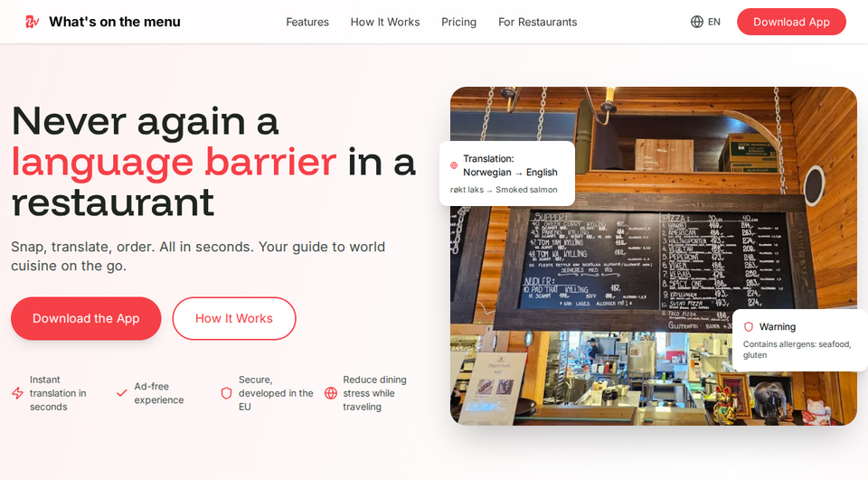Open the Pricing nav item
This screenshot has height=488, width=868.
458,22
